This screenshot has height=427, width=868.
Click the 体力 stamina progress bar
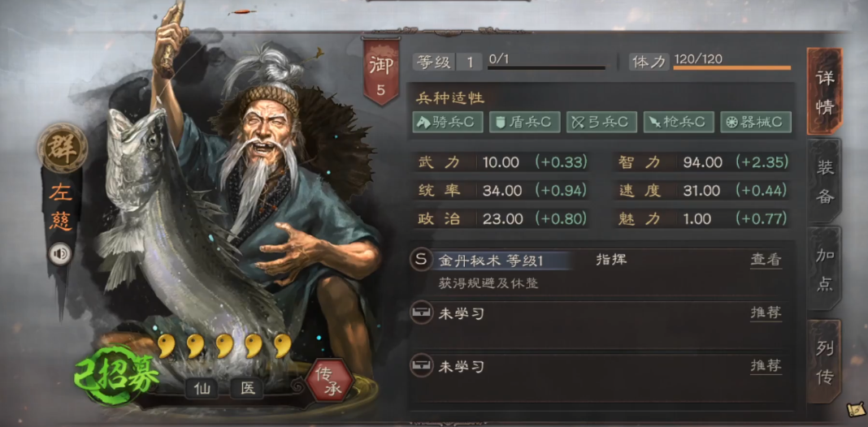pos(731,68)
